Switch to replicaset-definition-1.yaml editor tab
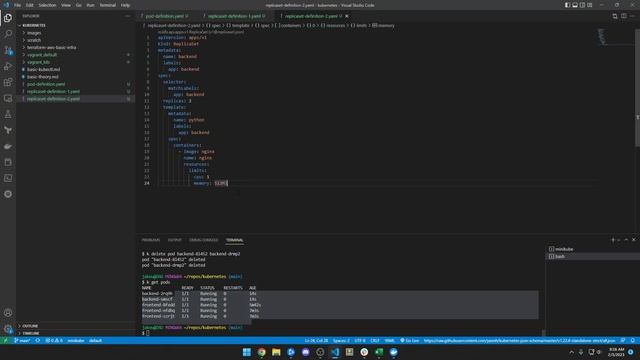 click(235, 16)
